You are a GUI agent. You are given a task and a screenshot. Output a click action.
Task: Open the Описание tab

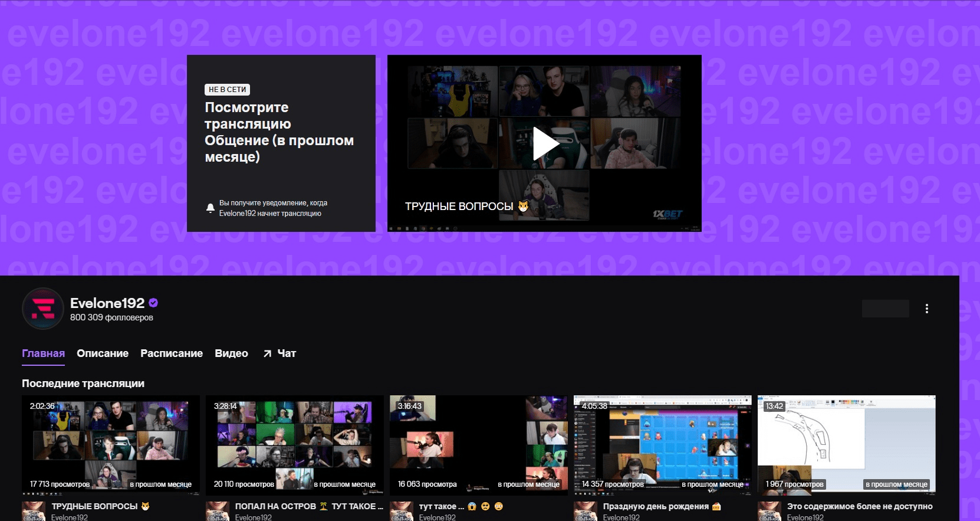coord(103,353)
